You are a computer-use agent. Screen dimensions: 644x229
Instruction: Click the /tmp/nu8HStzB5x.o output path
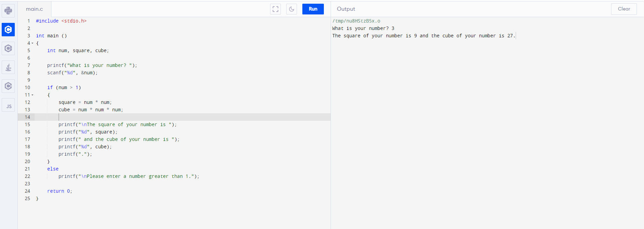click(356, 21)
